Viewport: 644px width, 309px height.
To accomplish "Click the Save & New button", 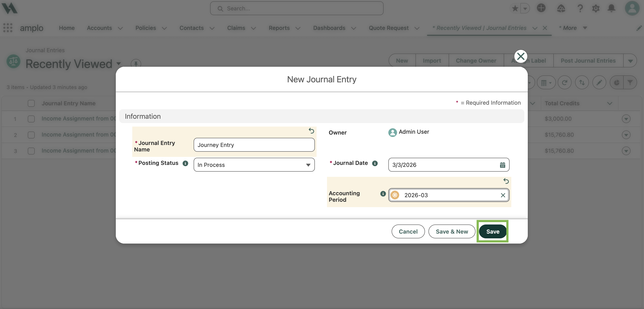I will pos(452,232).
